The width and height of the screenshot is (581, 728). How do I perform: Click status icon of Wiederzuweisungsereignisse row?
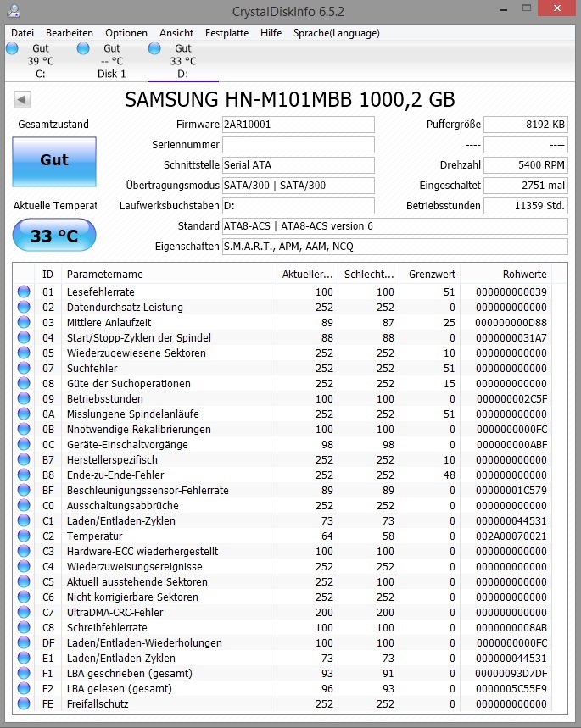(x=24, y=566)
